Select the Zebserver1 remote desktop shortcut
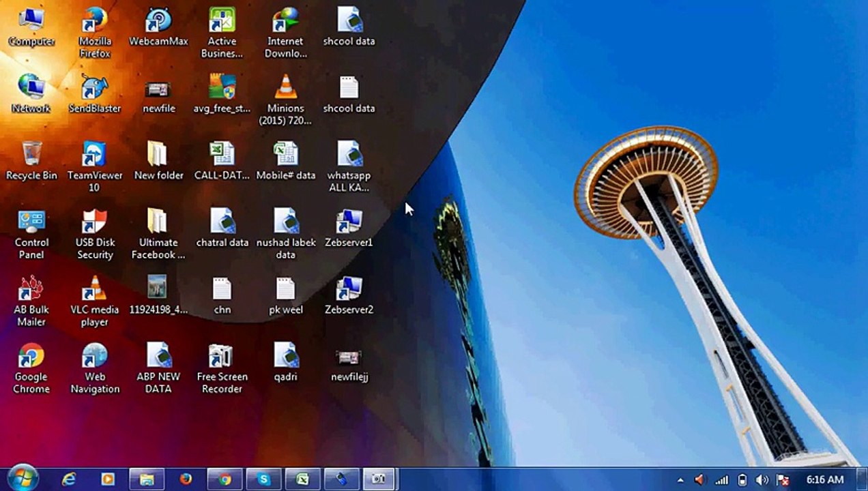The height and width of the screenshot is (491, 868). [x=349, y=228]
